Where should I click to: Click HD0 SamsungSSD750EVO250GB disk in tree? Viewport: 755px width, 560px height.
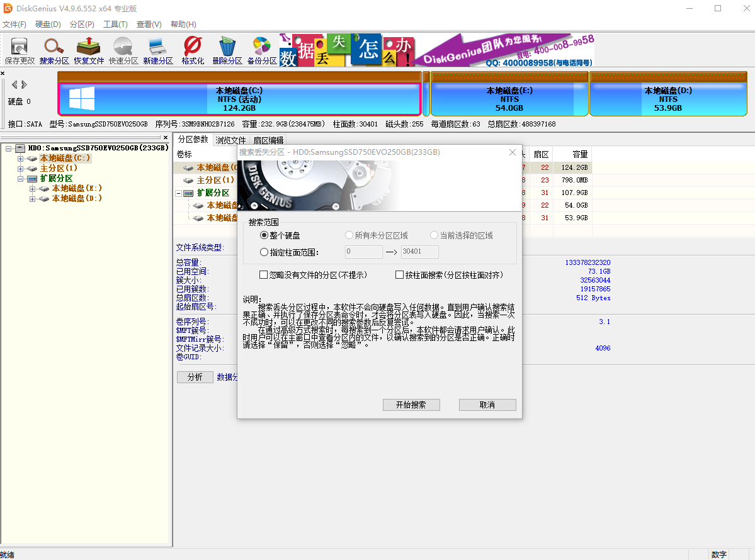click(x=98, y=148)
